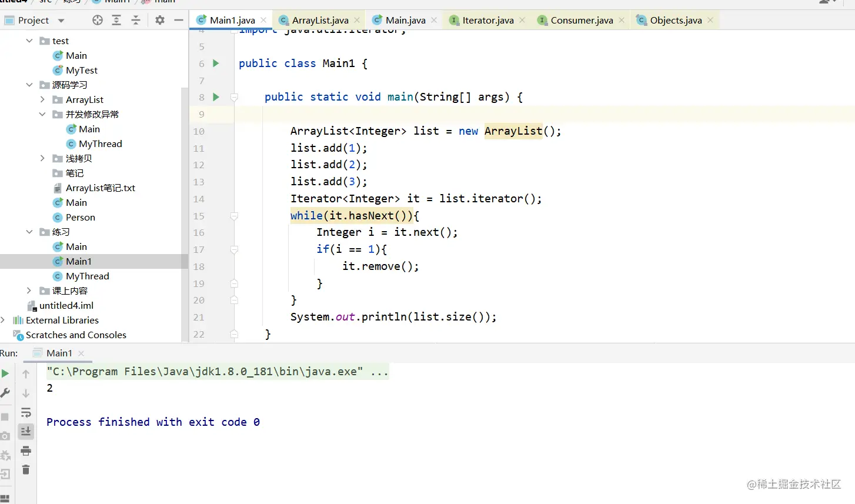Close the Iterator.java tab

pos(522,20)
